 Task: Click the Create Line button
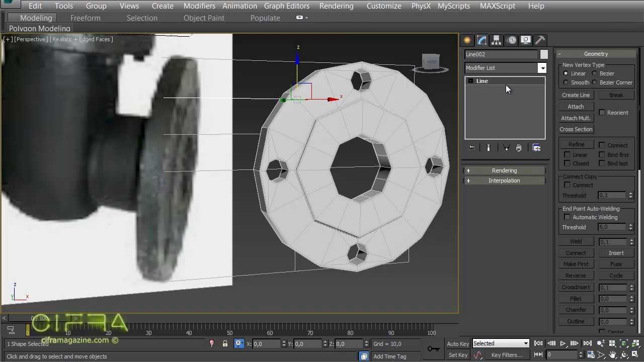click(576, 95)
